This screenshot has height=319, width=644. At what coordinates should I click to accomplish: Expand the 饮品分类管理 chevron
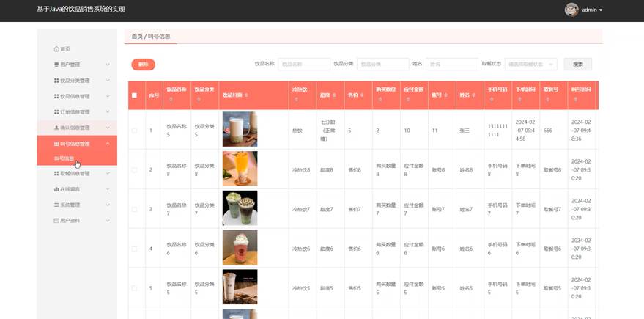(x=108, y=81)
